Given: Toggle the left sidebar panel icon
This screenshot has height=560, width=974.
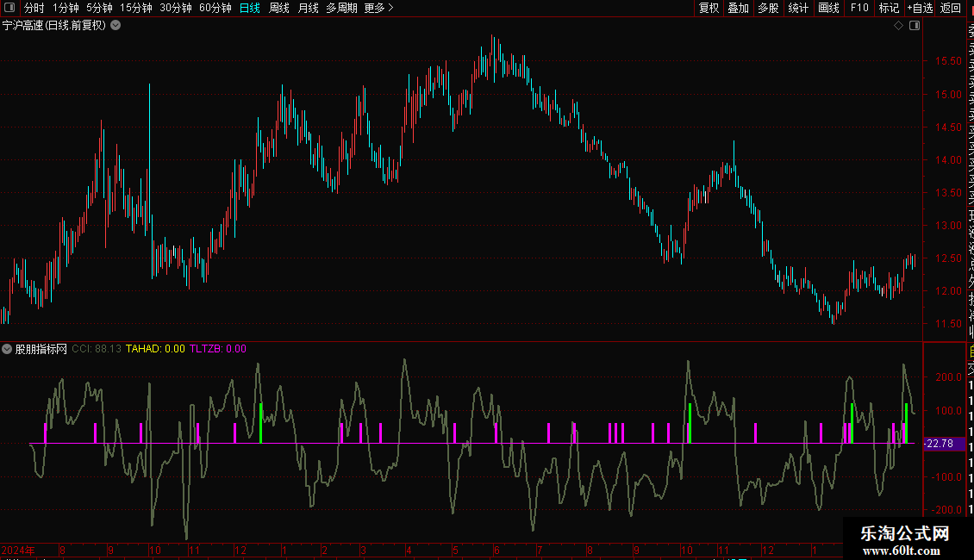Looking at the screenshot, I should [8, 8].
